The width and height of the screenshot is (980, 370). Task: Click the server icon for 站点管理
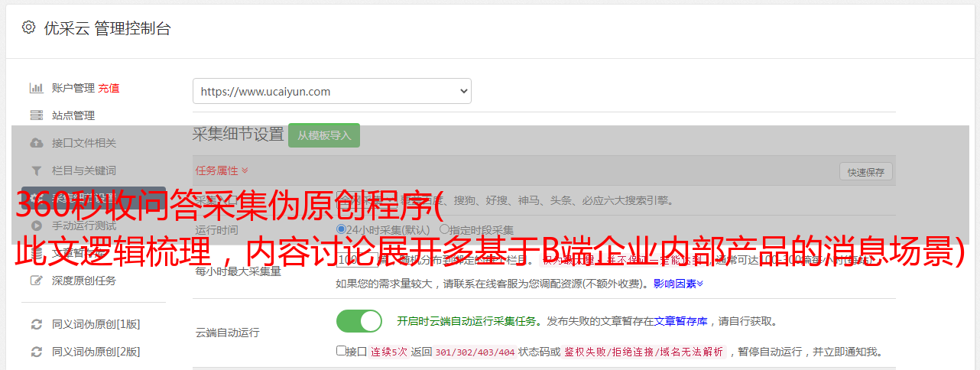coord(36,115)
